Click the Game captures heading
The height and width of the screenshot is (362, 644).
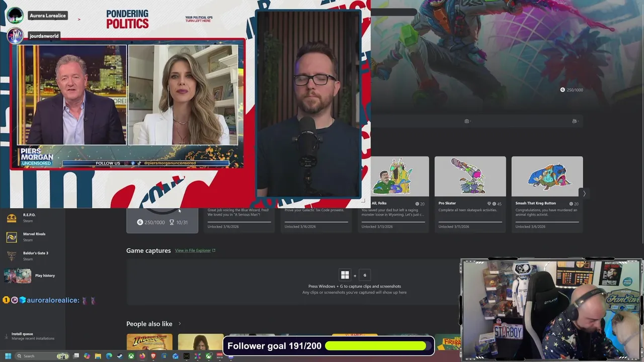[148, 250]
